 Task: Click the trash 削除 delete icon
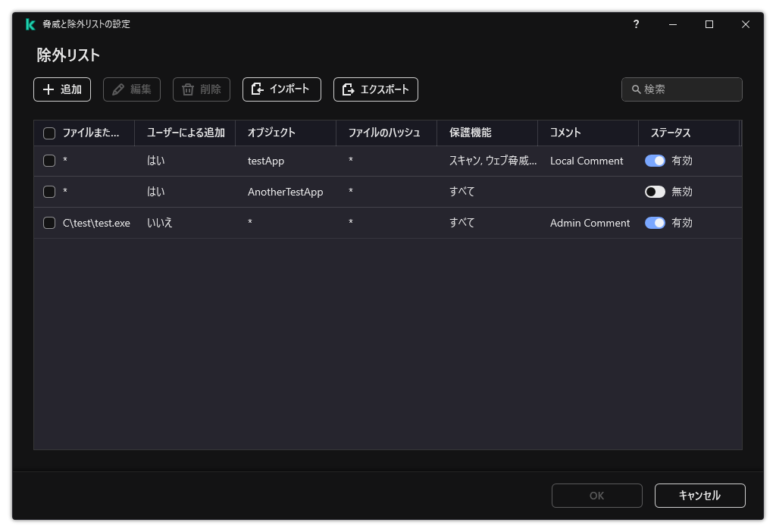point(187,89)
